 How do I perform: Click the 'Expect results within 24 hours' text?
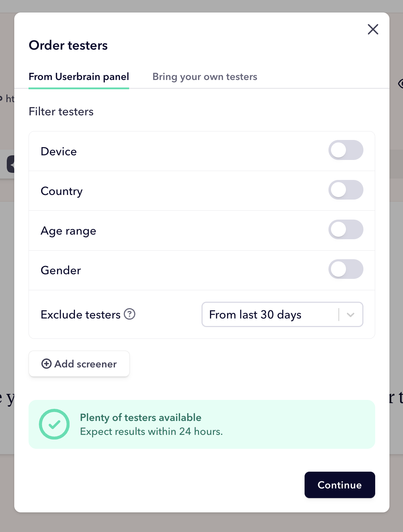[x=151, y=432]
